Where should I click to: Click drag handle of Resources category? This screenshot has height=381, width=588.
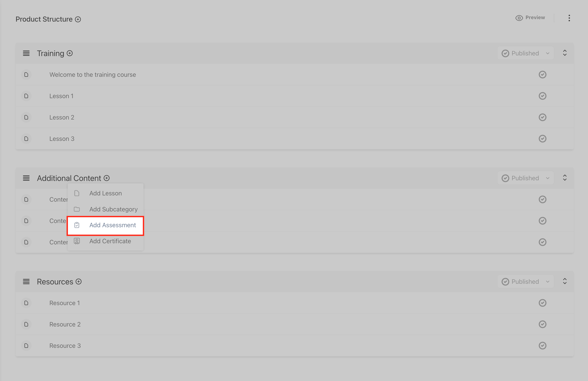(26, 282)
